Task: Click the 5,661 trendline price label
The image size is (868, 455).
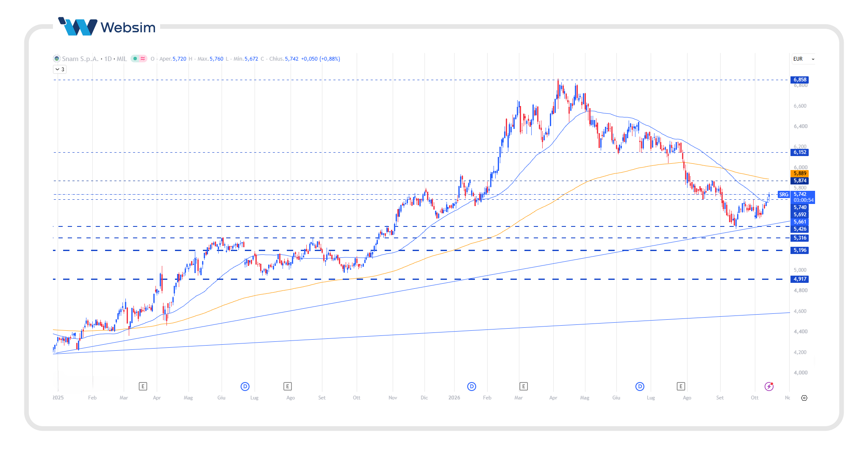Action: (x=800, y=222)
